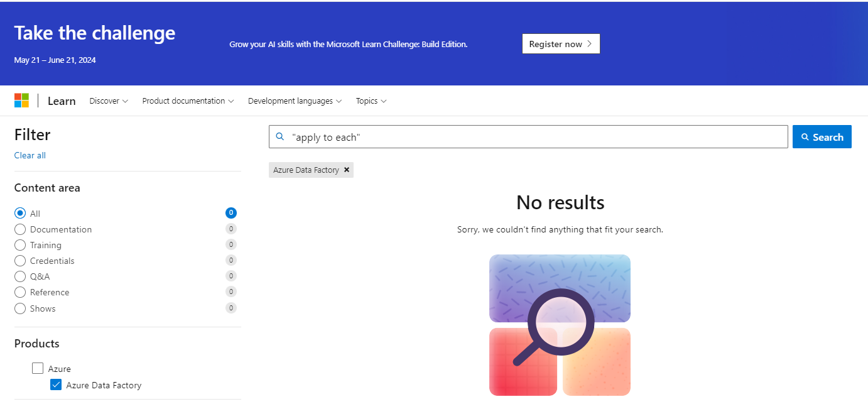Click the arrow icon on Register now
This screenshot has width=868, height=409.
coord(589,44)
